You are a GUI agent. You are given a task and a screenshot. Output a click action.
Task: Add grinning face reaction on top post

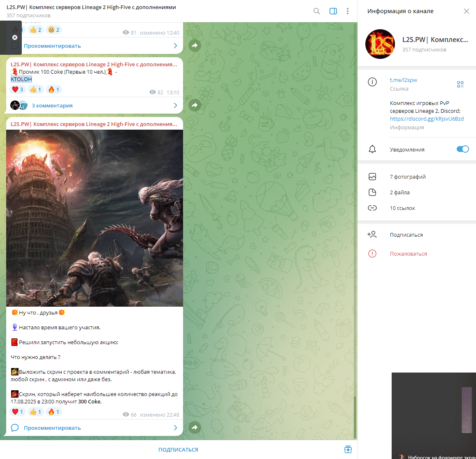pyautogui.click(x=54, y=30)
